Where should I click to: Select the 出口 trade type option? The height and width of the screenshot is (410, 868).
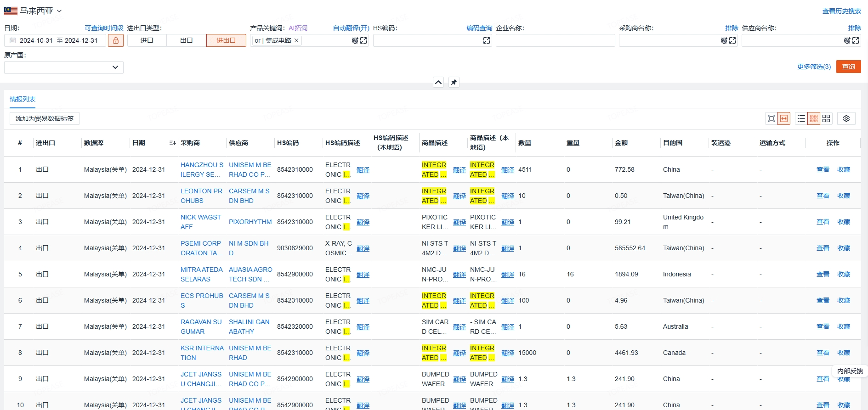pos(187,40)
